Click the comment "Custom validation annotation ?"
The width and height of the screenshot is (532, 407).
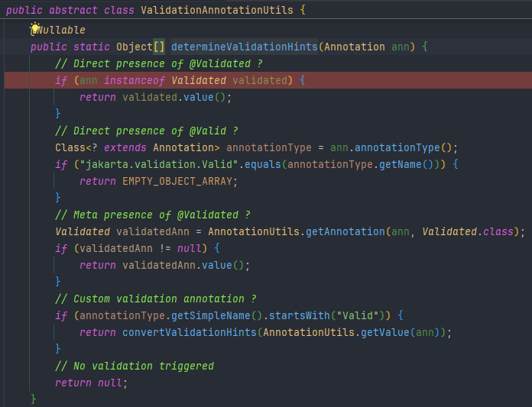tap(156, 299)
